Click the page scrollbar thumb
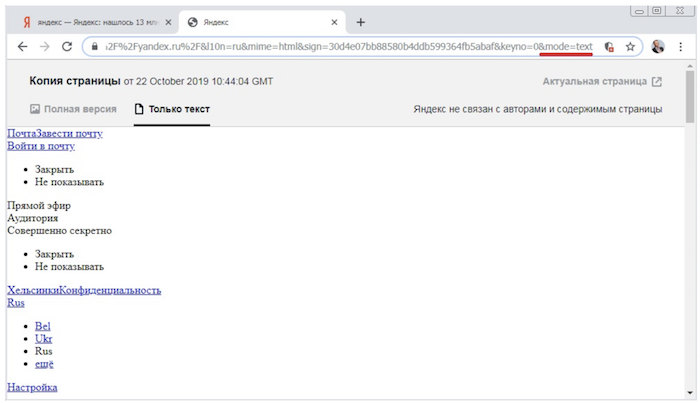Screen dimensions: 700x403 (690, 96)
